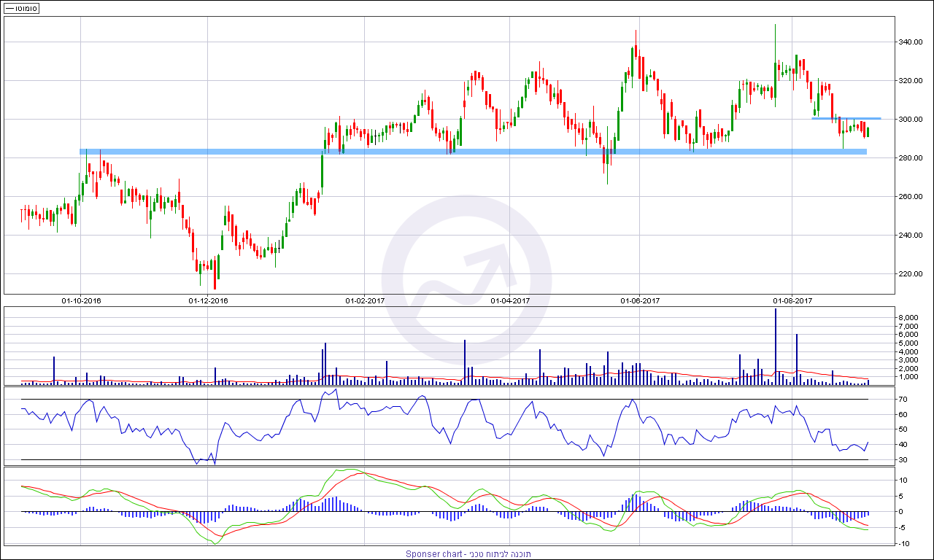Click the MACD axis label 10
The image size is (934, 560).
coord(903,481)
